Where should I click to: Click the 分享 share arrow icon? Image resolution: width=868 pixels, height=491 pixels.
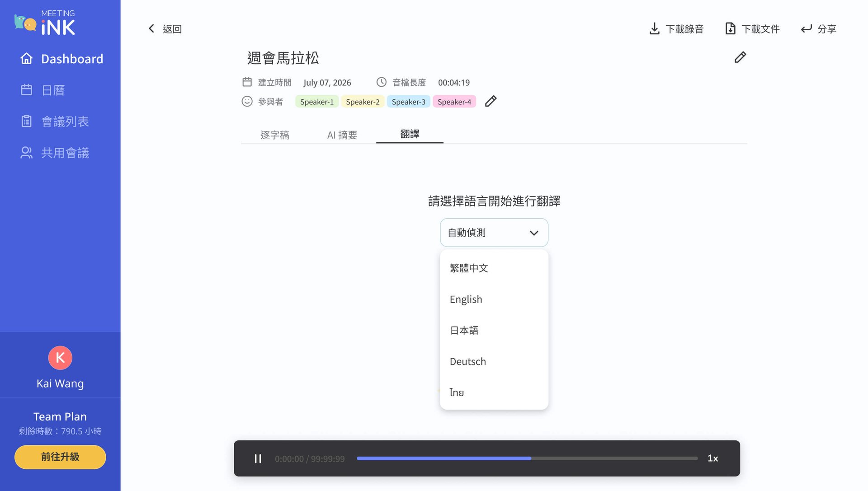(807, 29)
